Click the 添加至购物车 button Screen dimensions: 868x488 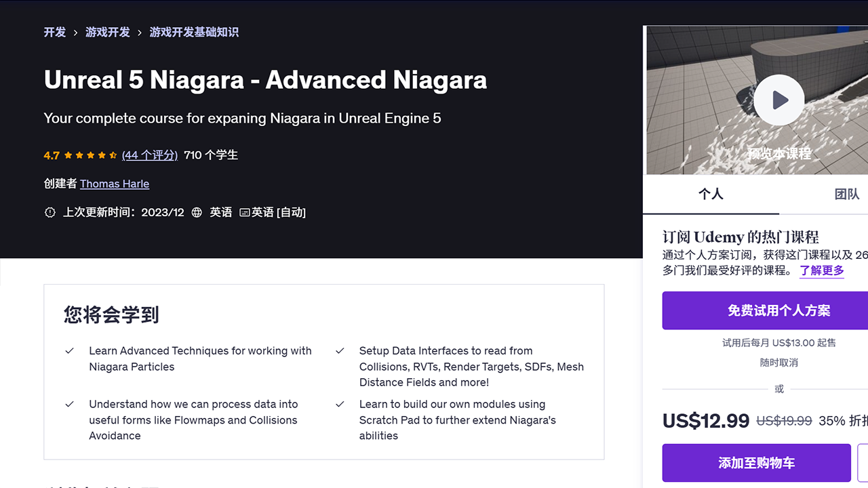(x=755, y=463)
